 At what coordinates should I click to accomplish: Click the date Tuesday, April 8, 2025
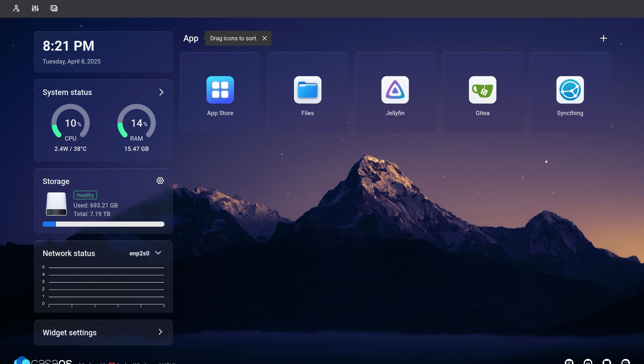click(71, 61)
